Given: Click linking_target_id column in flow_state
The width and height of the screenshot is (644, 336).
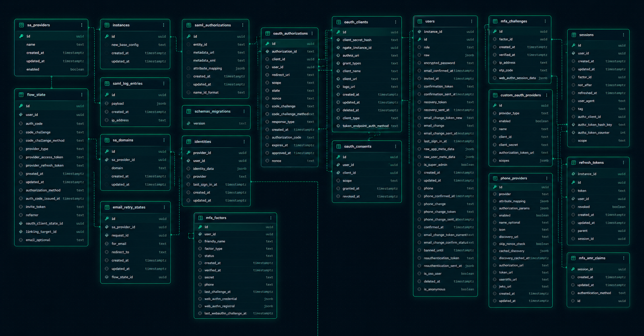Looking at the screenshot, I should 52,232.
